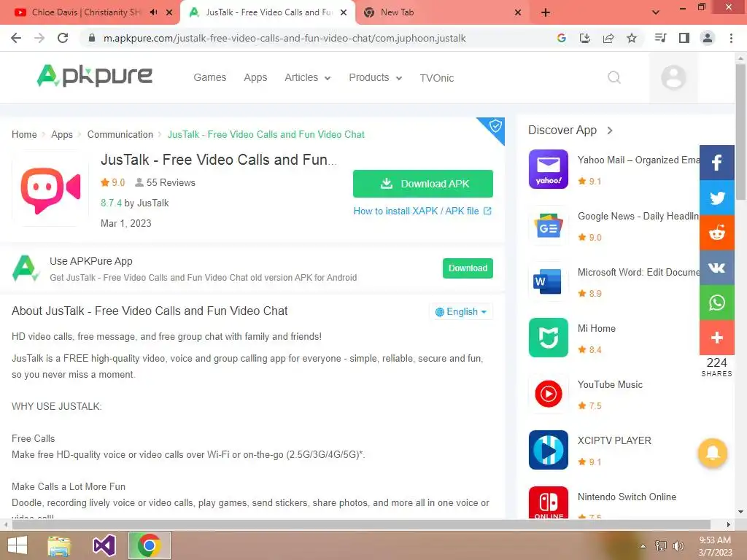Open the Chrome media control icon

(x=660, y=38)
